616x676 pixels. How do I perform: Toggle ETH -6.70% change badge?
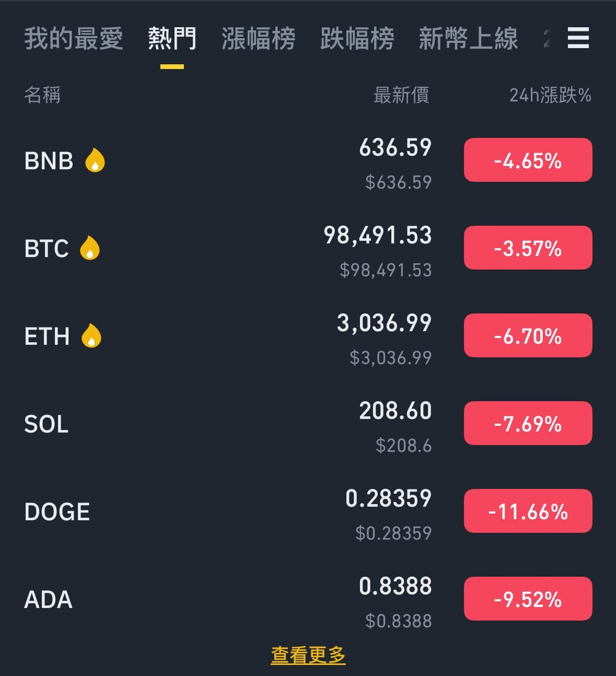point(528,335)
